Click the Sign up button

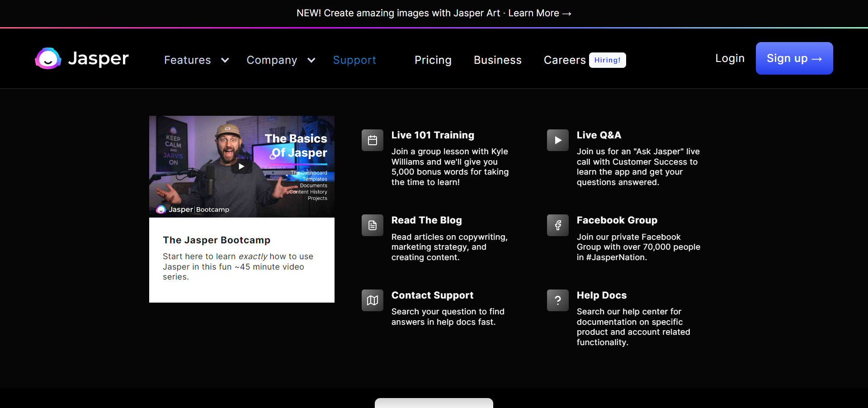click(x=794, y=58)
